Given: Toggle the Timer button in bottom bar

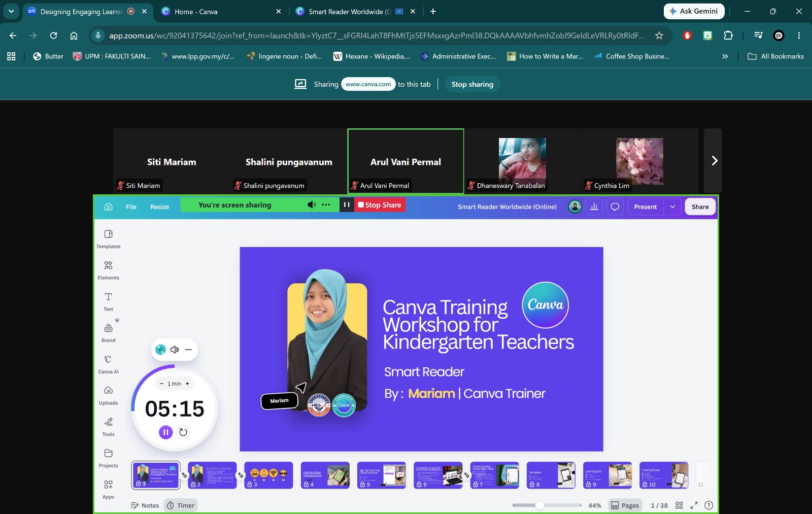Looking at the screenshot, I should 181,505.
